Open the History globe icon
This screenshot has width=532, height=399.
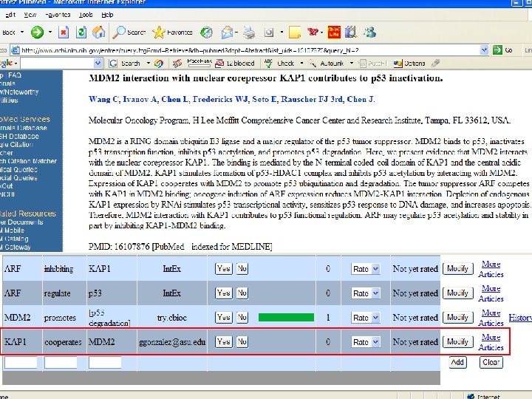point(206,33)
